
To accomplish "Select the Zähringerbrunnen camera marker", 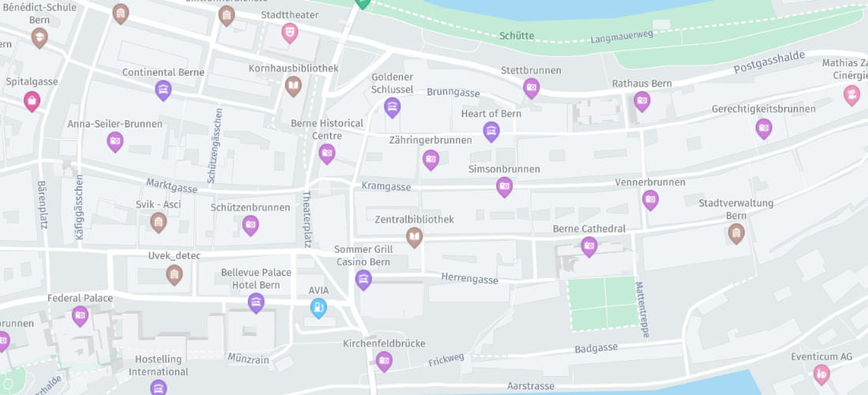I will 430,160.
